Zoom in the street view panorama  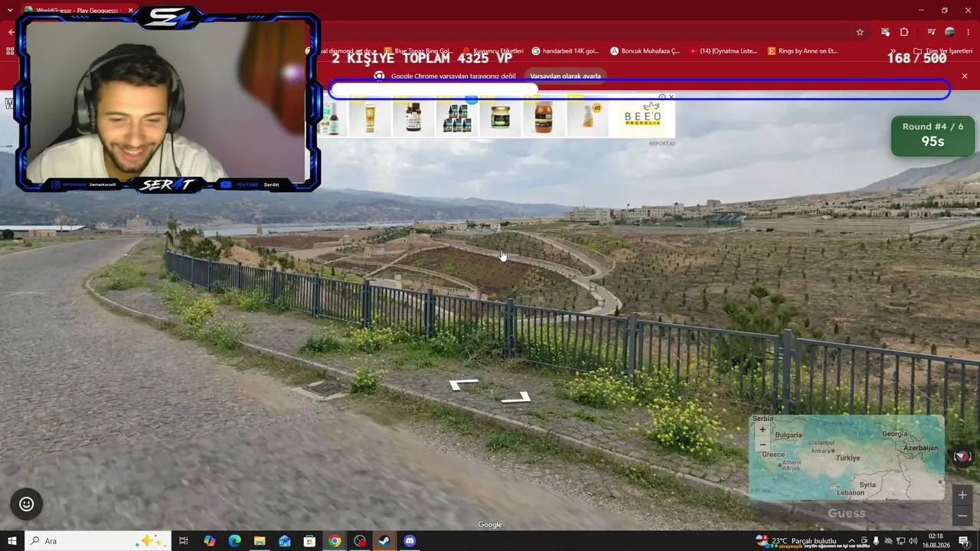pos(962,494)
